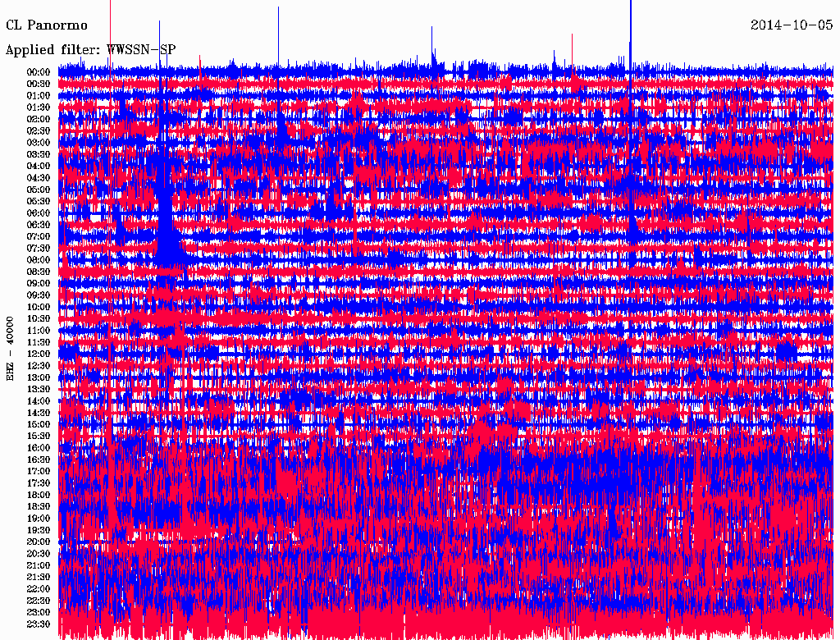
Task: Select the 19:00 time label
Action: 39,519
